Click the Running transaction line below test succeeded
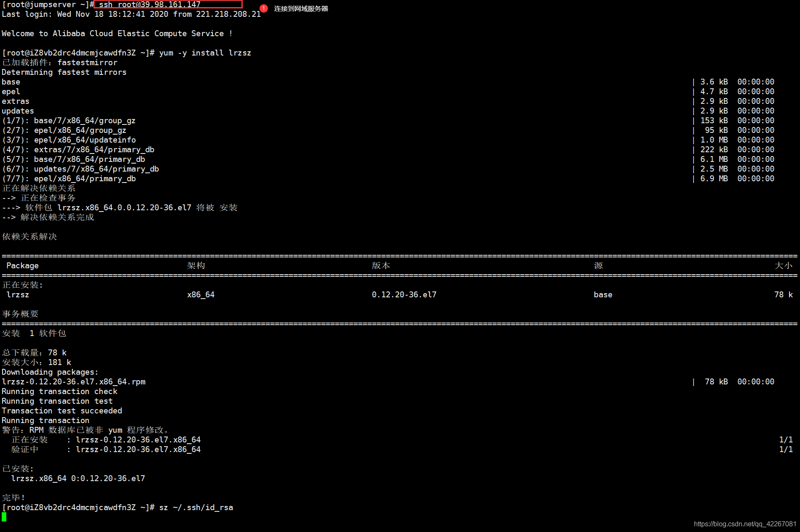 [45, 420]
